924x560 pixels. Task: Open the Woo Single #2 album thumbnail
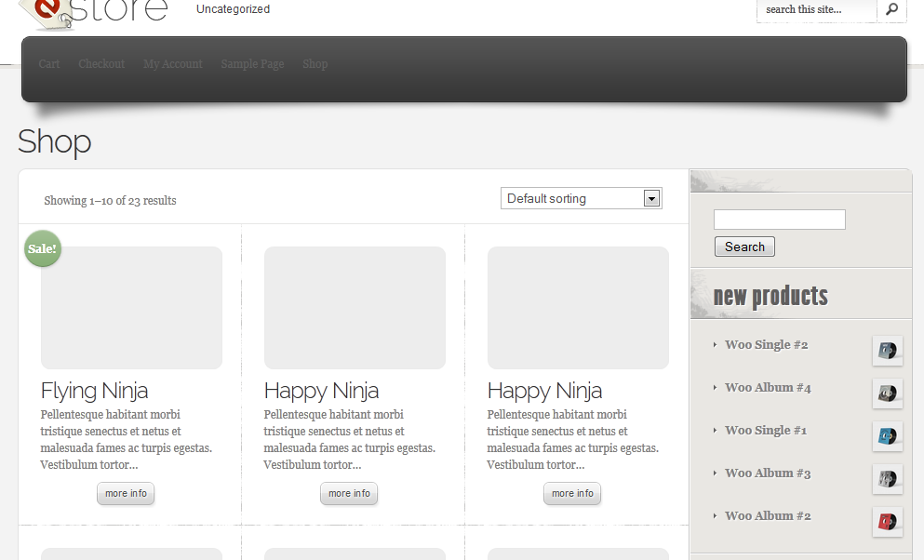pyautogui.click(x=887, y=351)
